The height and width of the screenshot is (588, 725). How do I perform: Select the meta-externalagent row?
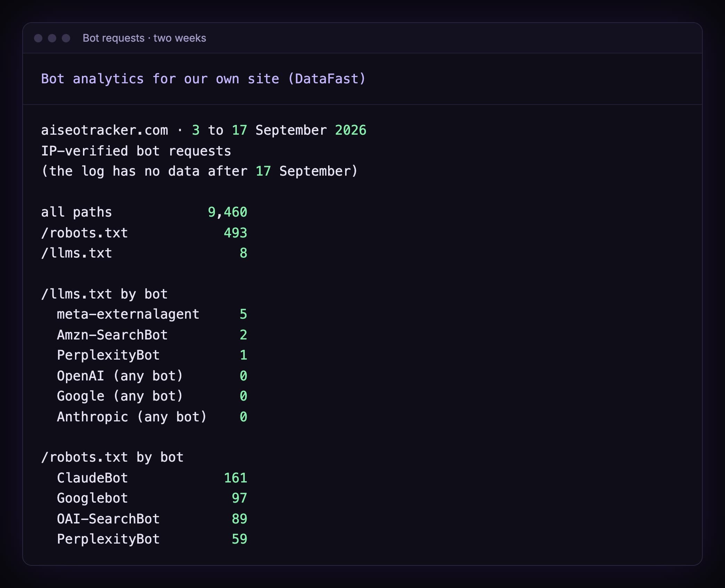(152, 314)
